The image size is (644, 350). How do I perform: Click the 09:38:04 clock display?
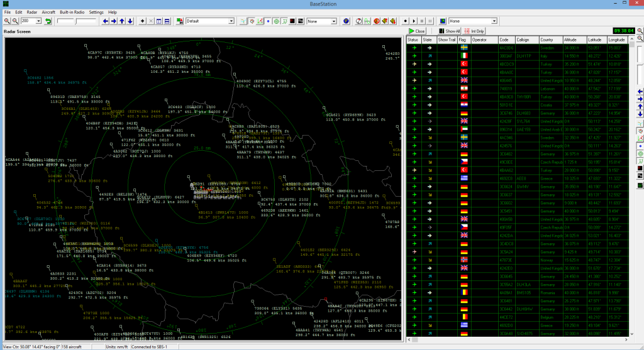[x=623, y=31]
